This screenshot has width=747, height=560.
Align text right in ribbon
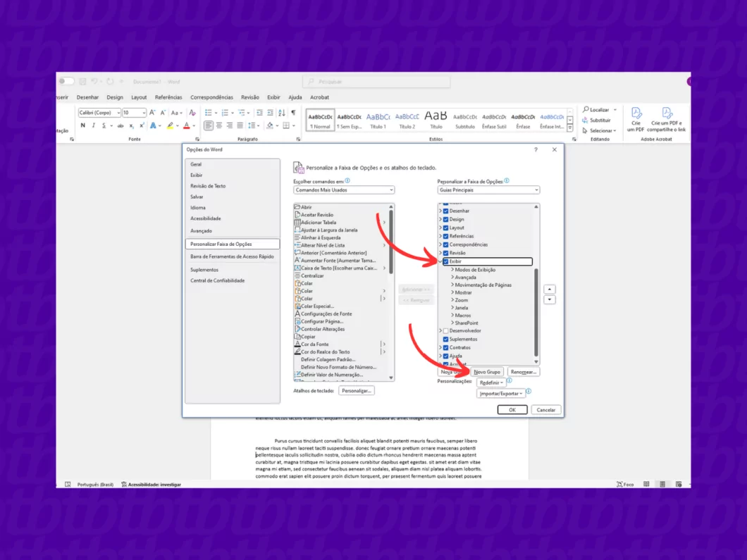pyautogui.click(x=230, y=125)
